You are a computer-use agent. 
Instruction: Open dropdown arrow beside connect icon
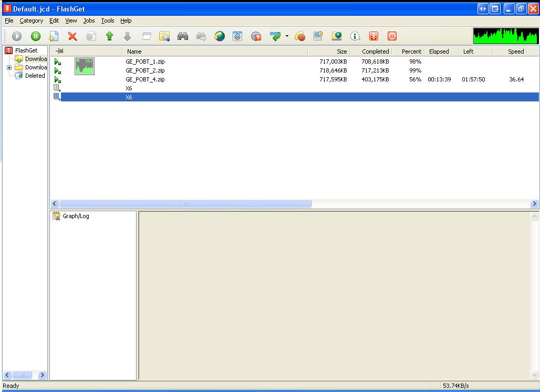pyautogui.click(x=287, y=36)
